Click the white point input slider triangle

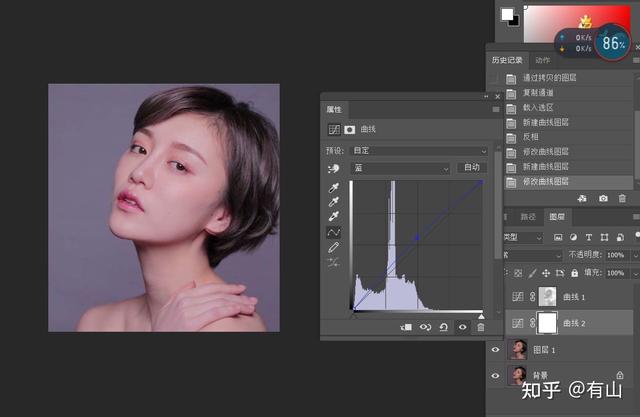coord(481,316)
